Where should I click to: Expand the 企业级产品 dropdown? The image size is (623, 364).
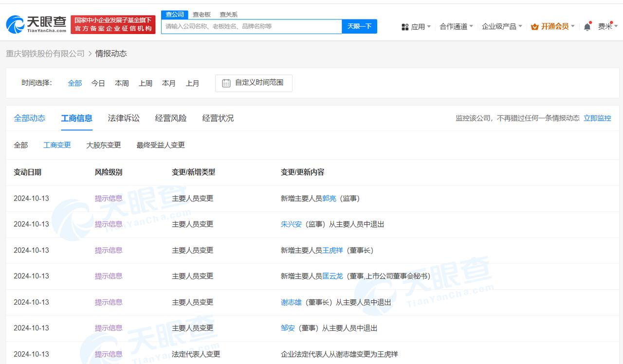click(502, 26)
